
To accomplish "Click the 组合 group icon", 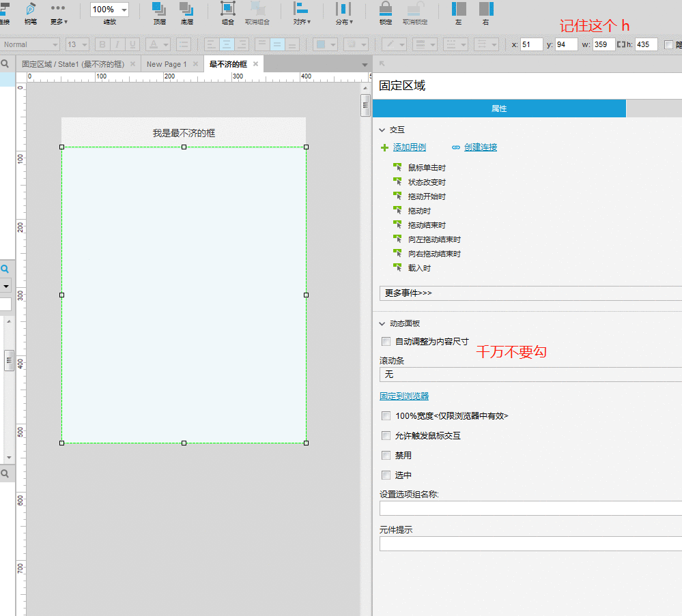I will point(228,14).
